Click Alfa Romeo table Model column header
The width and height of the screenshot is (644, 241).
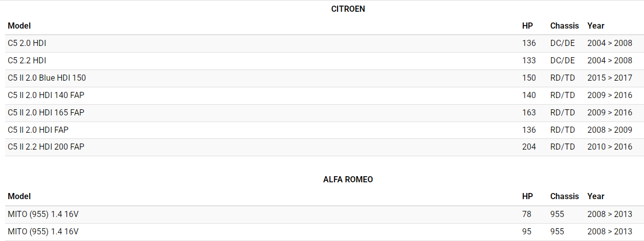19,197
